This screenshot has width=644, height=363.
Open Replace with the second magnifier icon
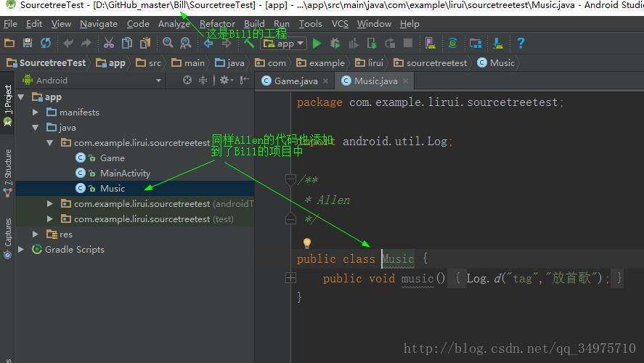click(186, 43)
